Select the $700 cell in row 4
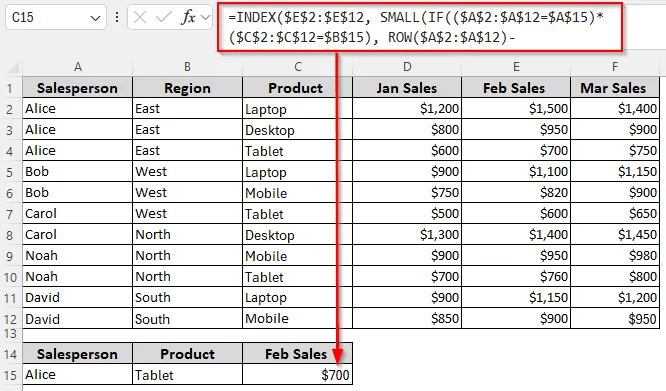666x391 pixels. (x=516, y=151)
